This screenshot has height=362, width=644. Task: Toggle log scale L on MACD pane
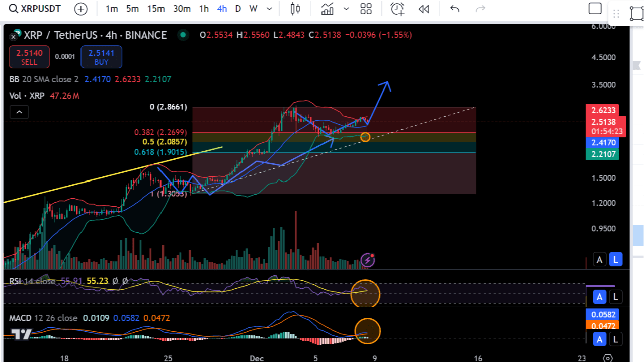point(616,340)
